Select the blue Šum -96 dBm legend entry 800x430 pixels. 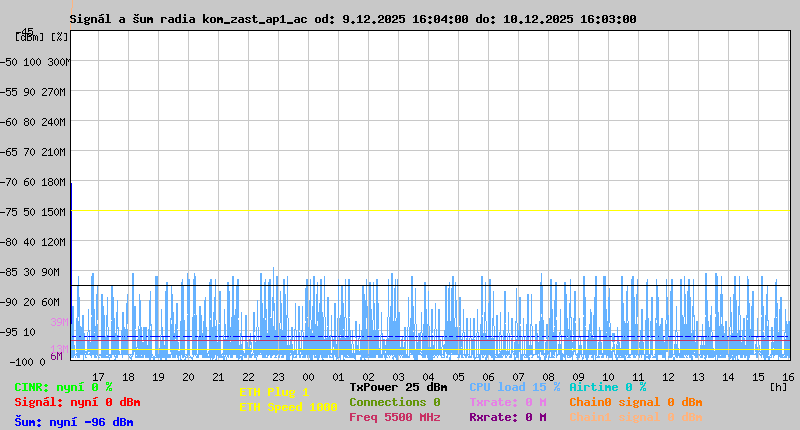click(x=73, y=422)
